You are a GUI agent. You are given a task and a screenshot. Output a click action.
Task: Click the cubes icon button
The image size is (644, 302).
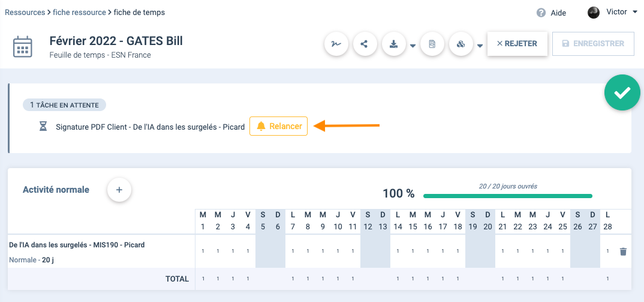(461, 44)
